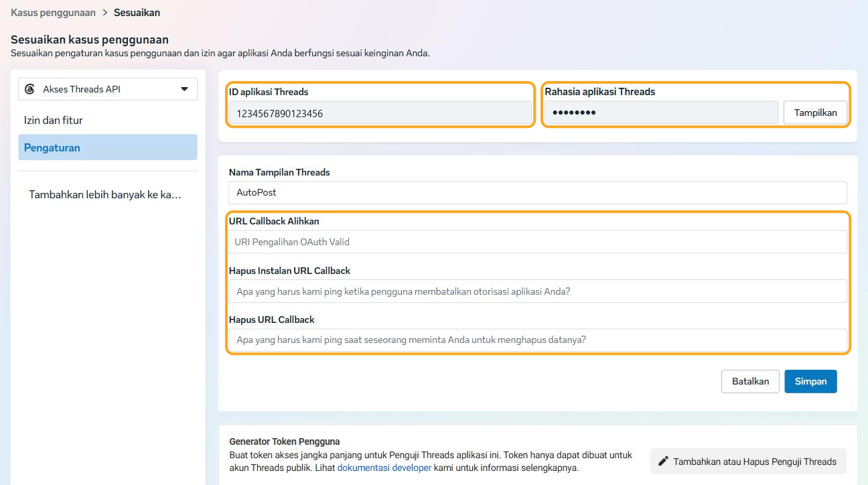The width and height of the screenshot is (868, 485).
Task: Go back to Kasus penggunaan breadcrumb
Action: click(53, 13)
